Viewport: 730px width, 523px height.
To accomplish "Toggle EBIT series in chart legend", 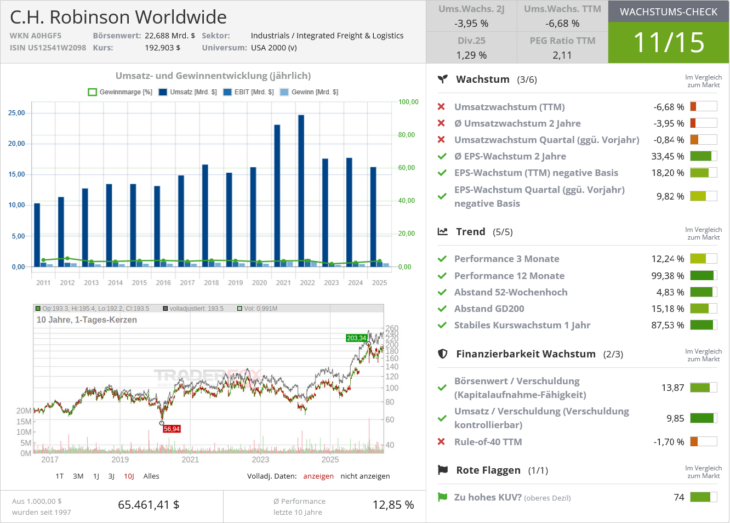I will click(x=227, y=92).
